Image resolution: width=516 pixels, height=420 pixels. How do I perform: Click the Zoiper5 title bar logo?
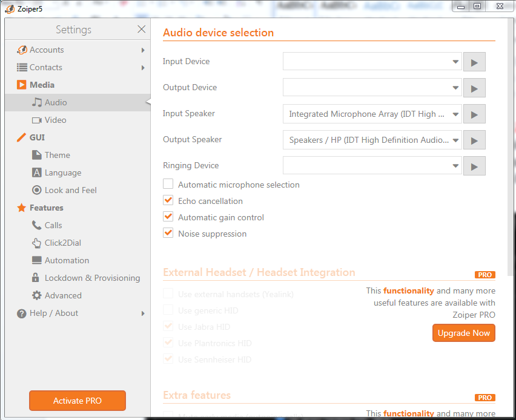[10, 9]
